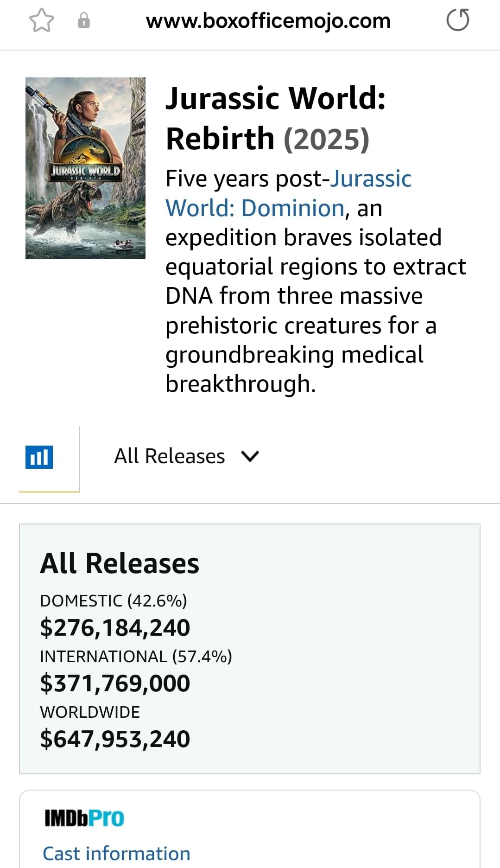Select the All Releases summary heading

tap(120, 563)
